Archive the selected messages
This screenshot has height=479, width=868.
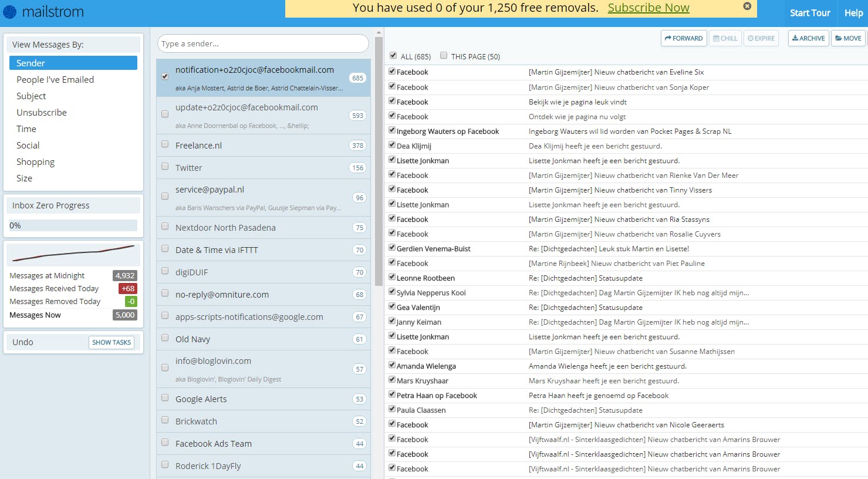pyautogui.click(x=809, y=38)
